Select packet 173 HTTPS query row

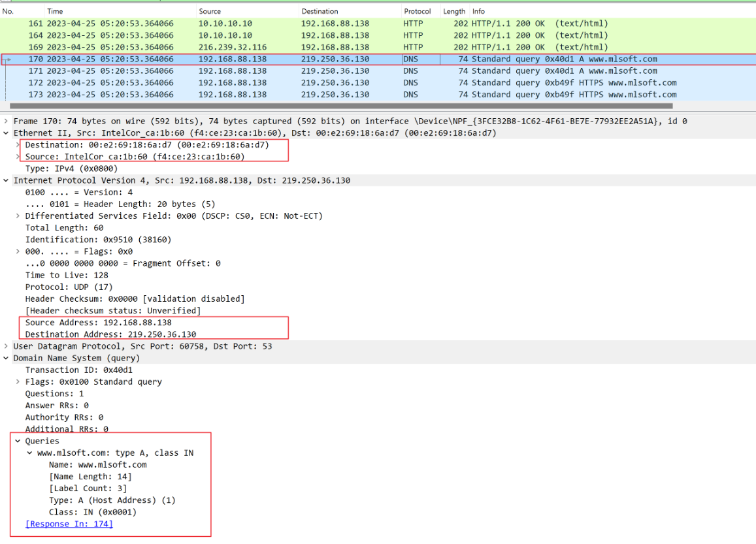pos(378,95)
